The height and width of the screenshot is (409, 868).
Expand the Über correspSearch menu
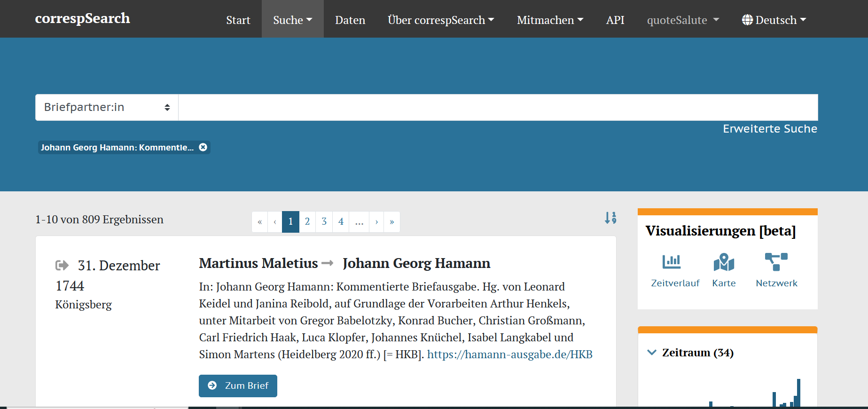point(441,20)
